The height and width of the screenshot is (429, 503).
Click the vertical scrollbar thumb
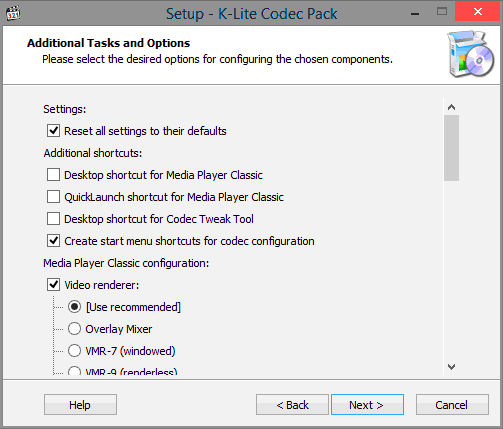tap(451, 148)
